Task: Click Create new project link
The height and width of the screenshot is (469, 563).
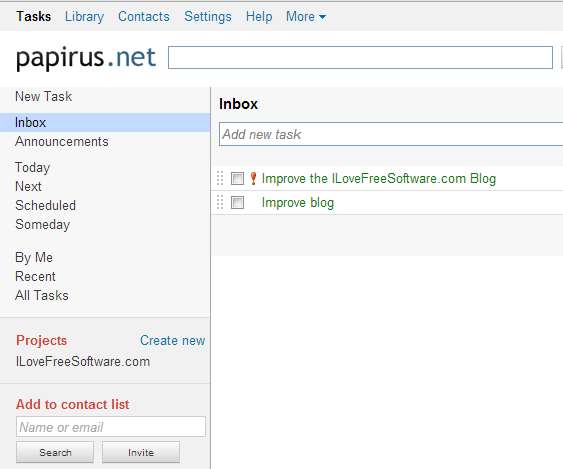Action: 172,340
